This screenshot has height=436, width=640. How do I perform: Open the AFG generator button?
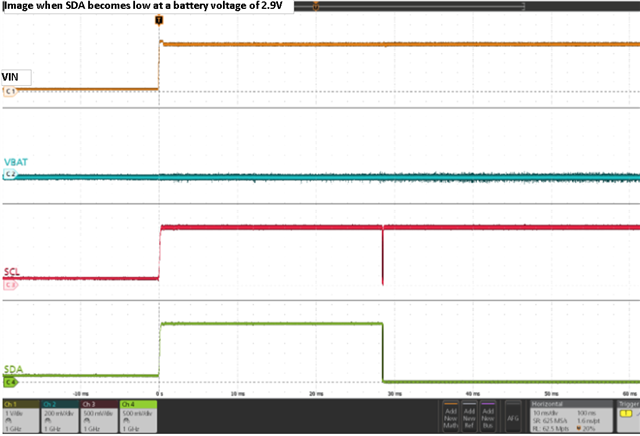click(513, 417)
